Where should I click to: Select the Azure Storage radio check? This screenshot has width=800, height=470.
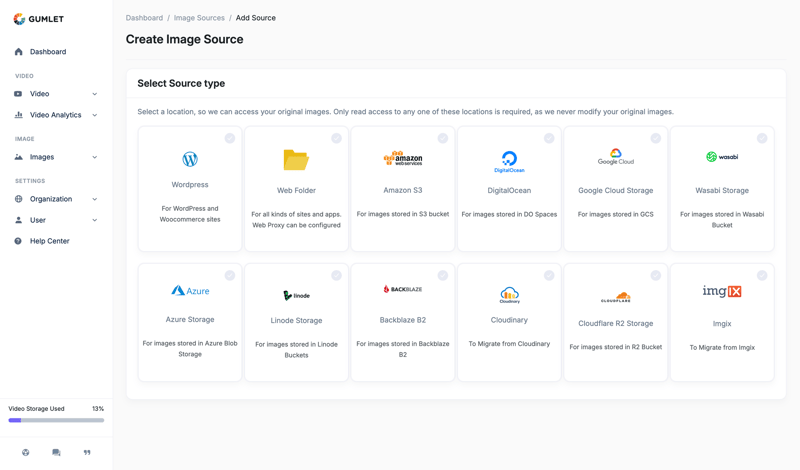pos(230,276)
